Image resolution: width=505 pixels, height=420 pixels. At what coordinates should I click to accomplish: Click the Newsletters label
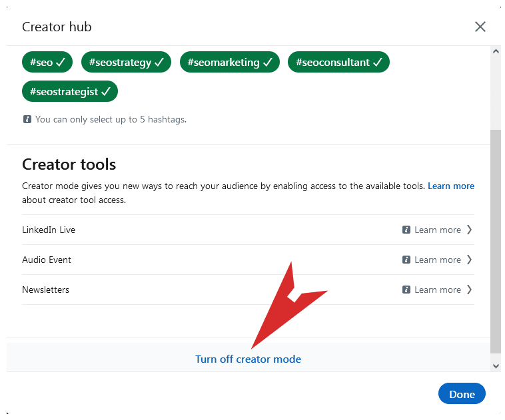(45, 290)
